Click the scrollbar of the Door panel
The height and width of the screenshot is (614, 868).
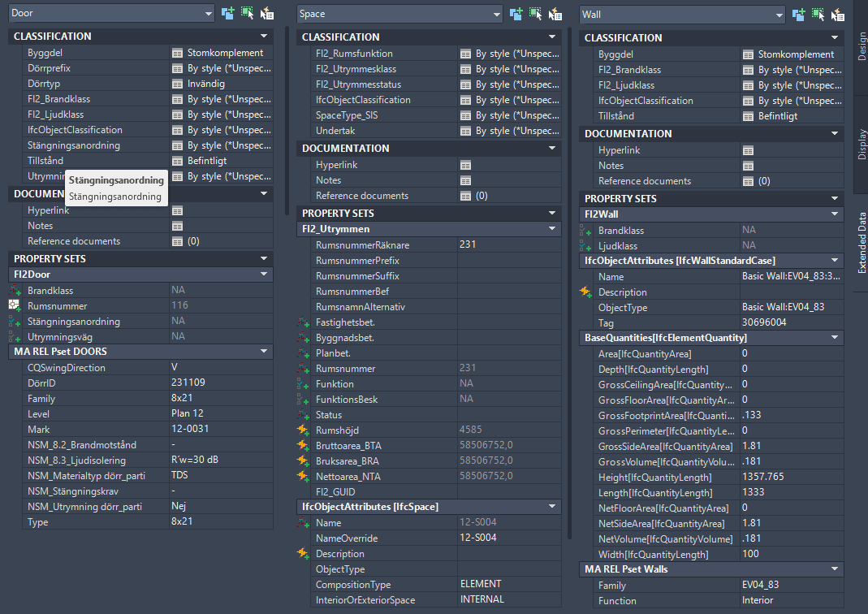[287, 121]
